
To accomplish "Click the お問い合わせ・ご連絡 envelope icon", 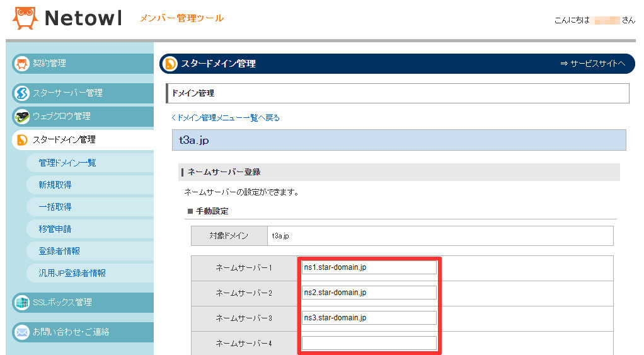I will coord(22,332).
